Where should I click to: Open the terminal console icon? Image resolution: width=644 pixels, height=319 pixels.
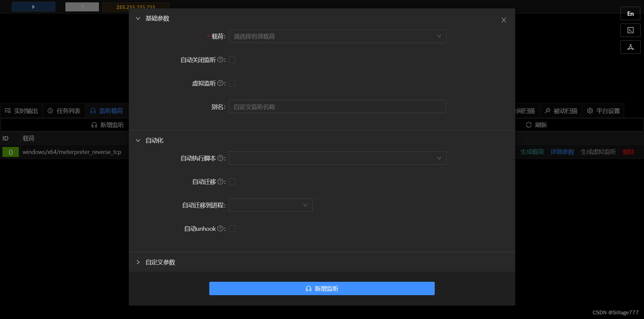(x=631, y=30)
